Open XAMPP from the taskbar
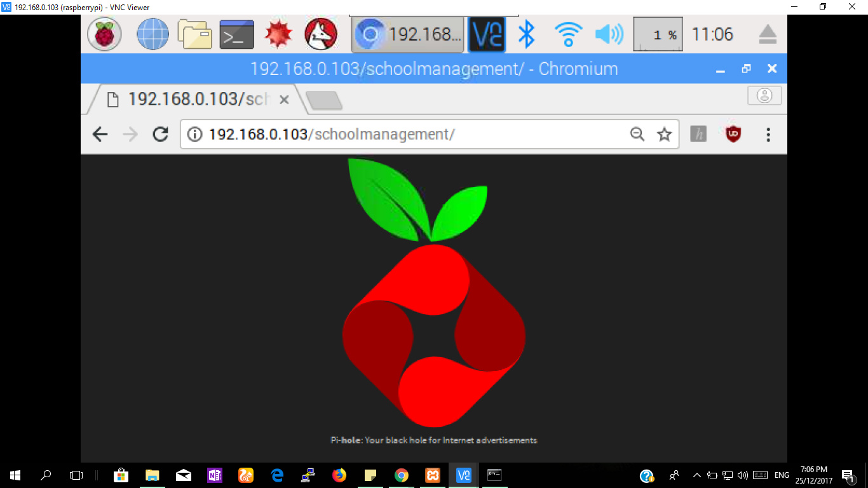 (433, 475)
